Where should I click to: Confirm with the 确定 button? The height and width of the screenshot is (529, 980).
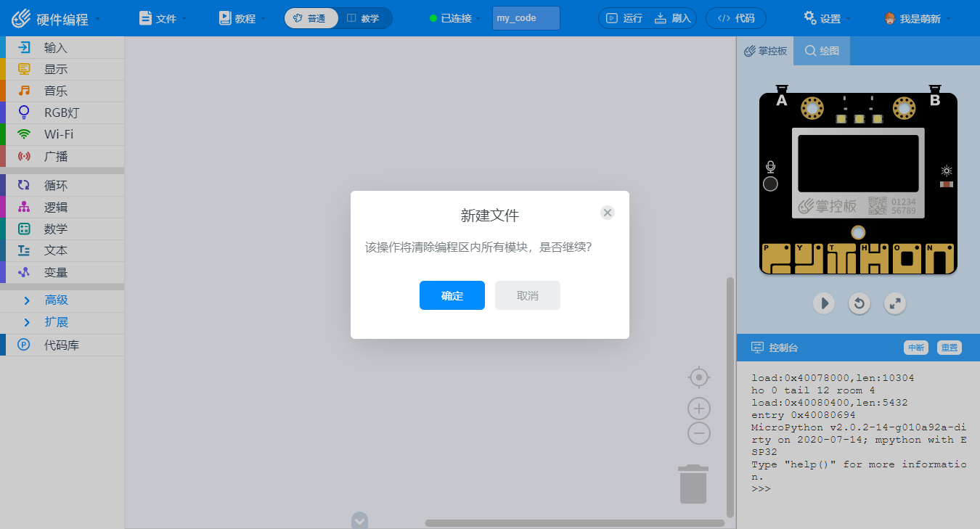(x=452, y=295)
